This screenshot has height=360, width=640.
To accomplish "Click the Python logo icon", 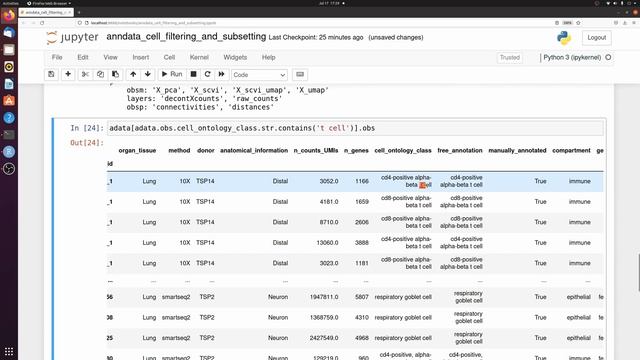I will (564, 38).
